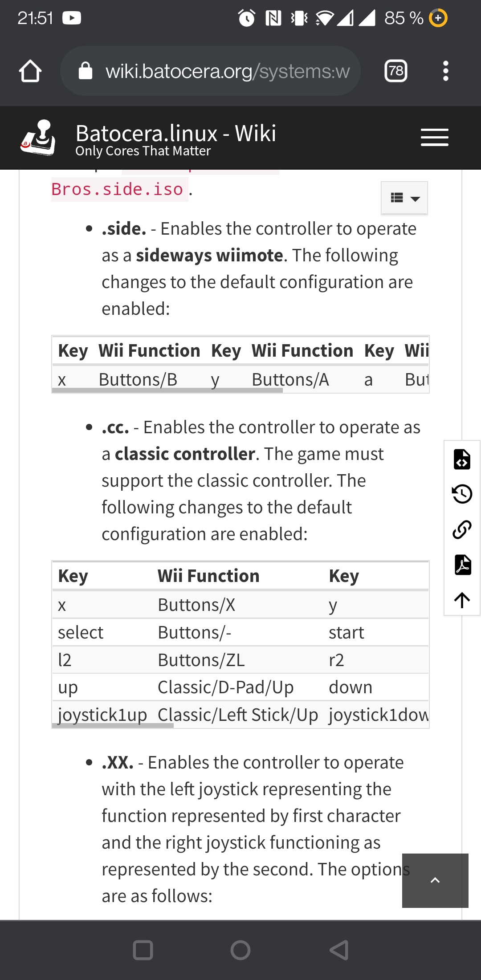Tap the Android recent apps square
Screen dimensions: 481x980
143,950
